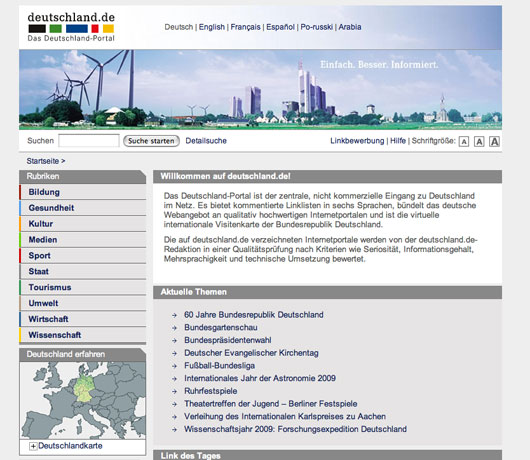
Task: Click the arrow bullet beside Ruhrfestspiele
Action: tap(174, 391)
